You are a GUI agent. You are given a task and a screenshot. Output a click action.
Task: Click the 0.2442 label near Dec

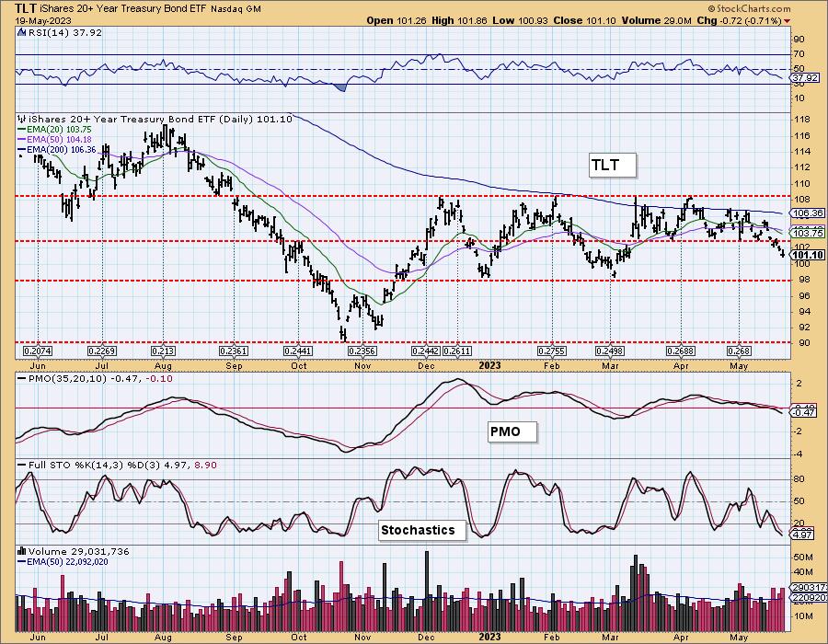[426, 351]
